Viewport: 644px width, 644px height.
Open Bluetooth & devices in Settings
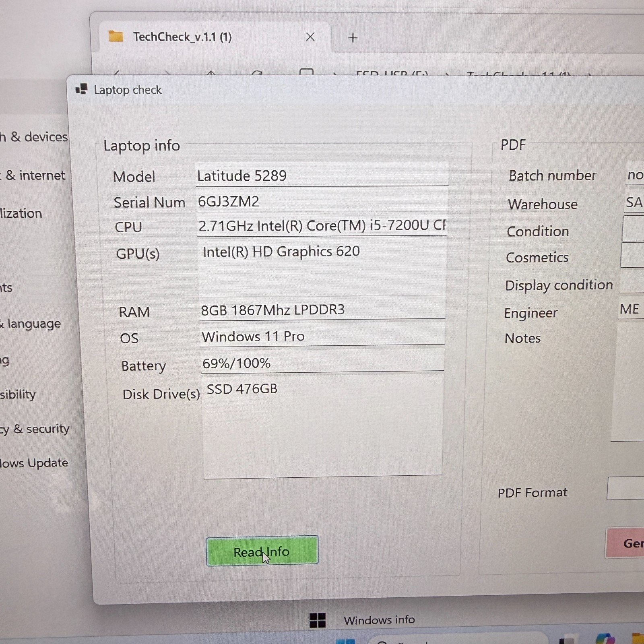tap(34, 137)
